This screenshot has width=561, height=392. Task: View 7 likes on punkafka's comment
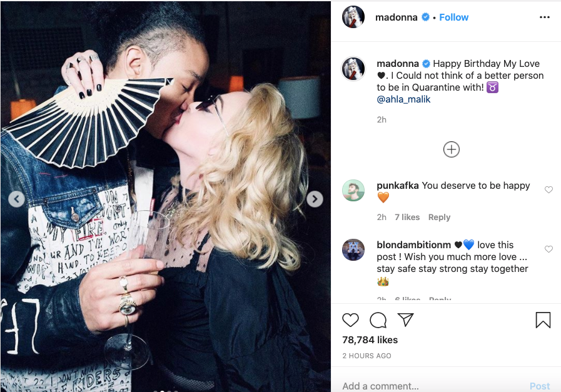[407, 217]
